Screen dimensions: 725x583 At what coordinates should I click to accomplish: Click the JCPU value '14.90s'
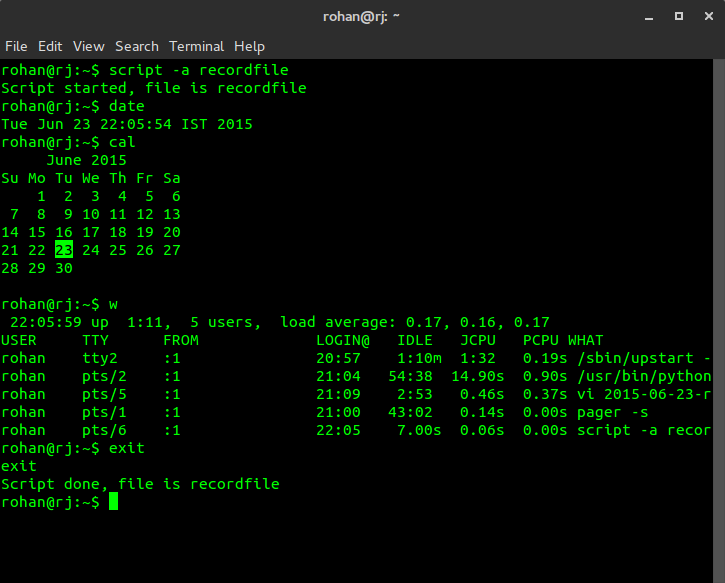coord(478,376)
